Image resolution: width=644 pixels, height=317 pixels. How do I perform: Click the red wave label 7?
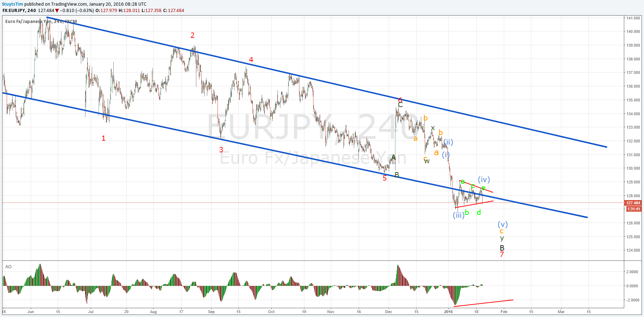(502, 254)
